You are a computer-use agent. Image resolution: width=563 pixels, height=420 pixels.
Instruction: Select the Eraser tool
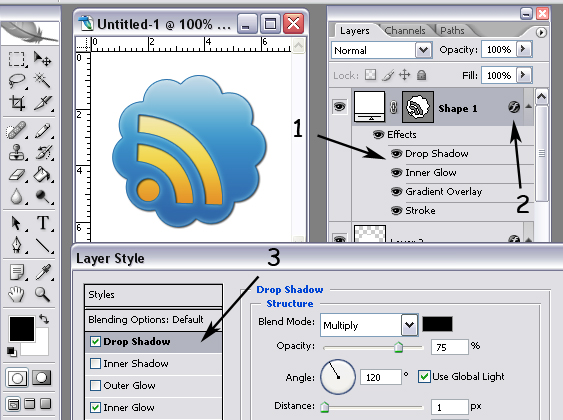[17, 175]
